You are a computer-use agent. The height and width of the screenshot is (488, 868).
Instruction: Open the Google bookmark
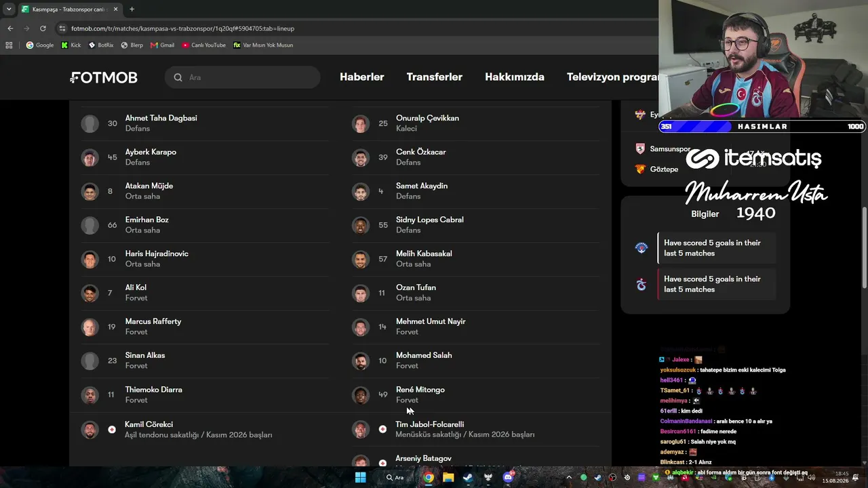(x=39, y=45)
